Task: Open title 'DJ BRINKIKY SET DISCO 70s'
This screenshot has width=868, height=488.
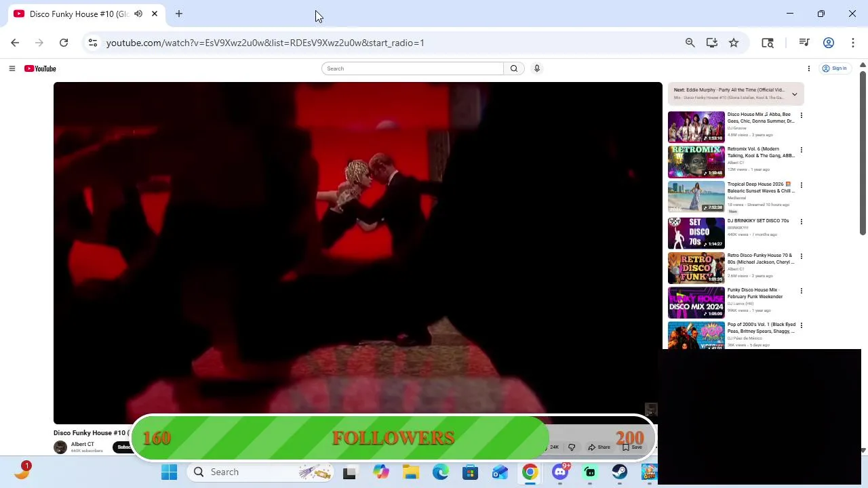Action: (x=758, y=221)
